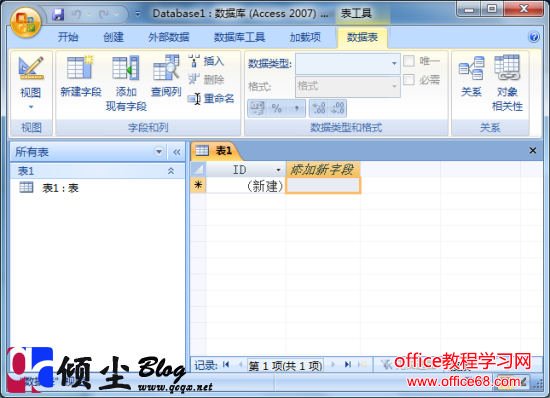Image resolution: width=550 pixels, height=398 pixels.
Task: Open the Office Button menu
Action: click(x=26, y=22)
